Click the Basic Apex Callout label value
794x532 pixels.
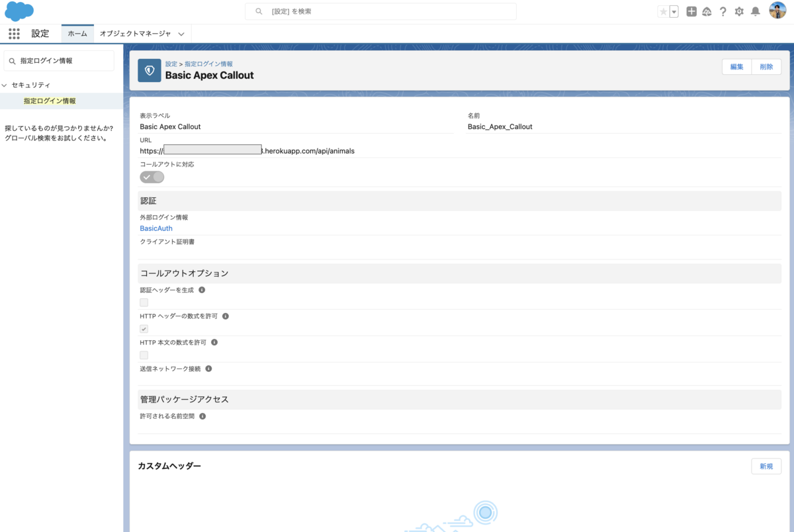tap(170, 126)
